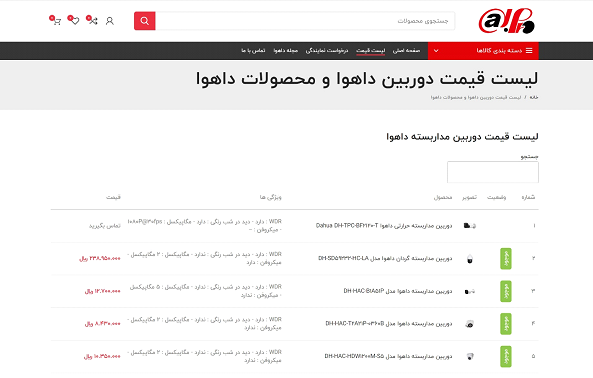Go to صفحه اصلی in the navigation bar

406,51
